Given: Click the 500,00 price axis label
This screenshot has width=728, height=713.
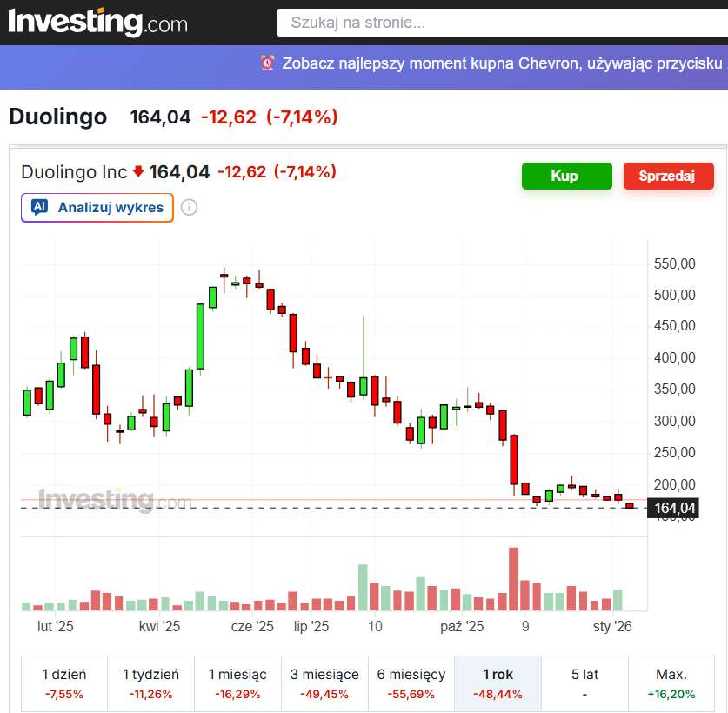Looking at the screenshot, I should (675, 296).
